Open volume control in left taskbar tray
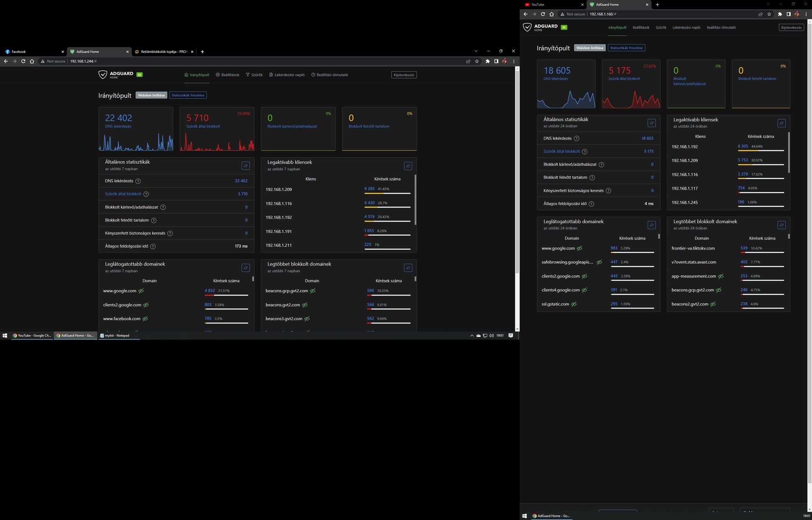The height and width of the screenshot is (520, 812). coord(491,335)
